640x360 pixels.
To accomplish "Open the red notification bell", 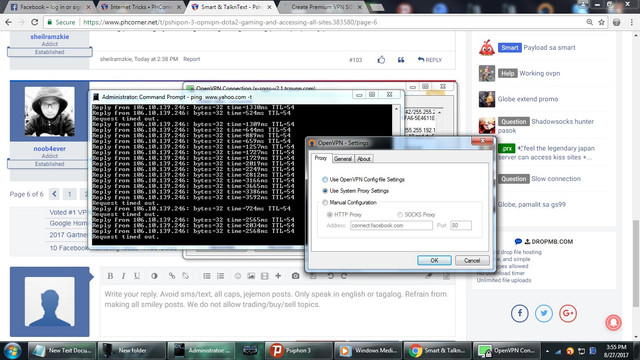I will point(613,322).
